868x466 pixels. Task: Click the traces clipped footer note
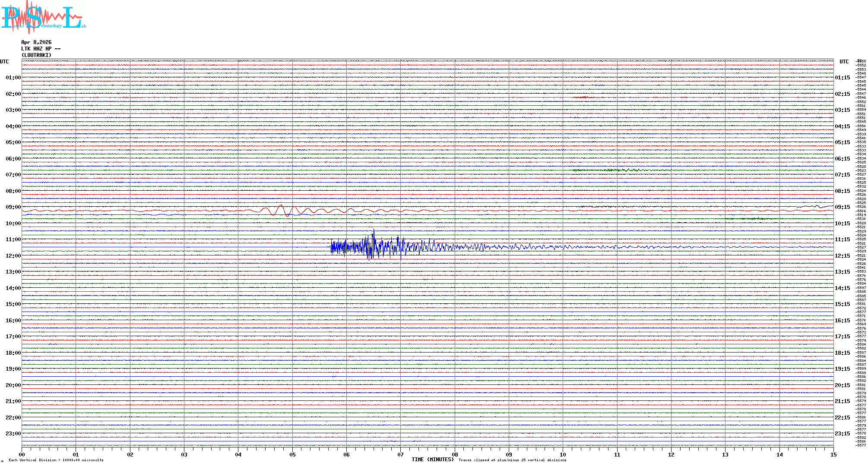[x=512, y=460]
